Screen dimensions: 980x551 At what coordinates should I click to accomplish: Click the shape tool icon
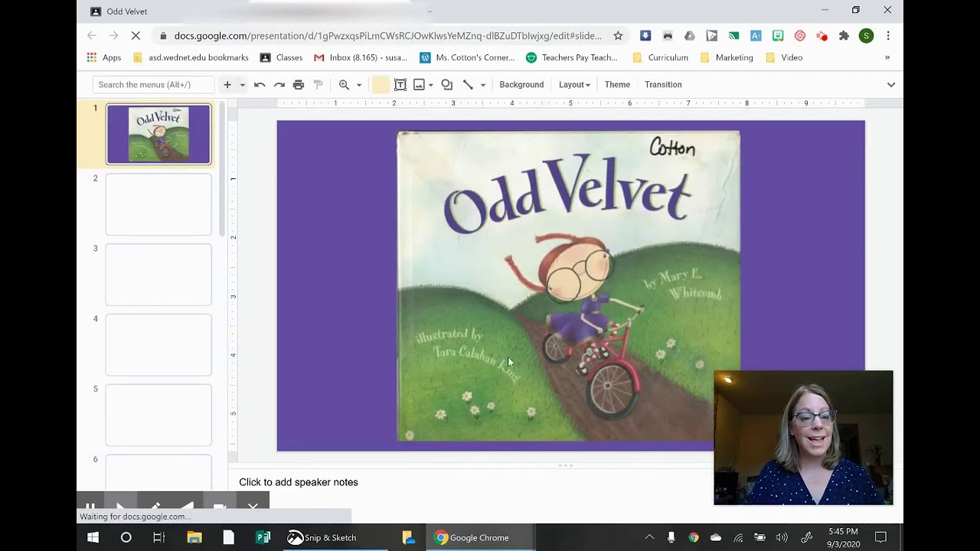click(x=447, y=85)
